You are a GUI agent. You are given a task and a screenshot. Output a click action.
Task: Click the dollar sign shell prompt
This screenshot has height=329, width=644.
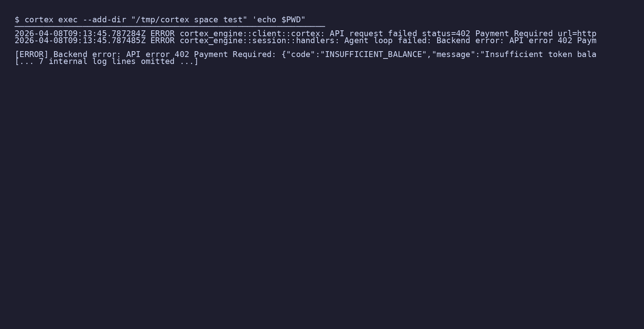(17, 20)
